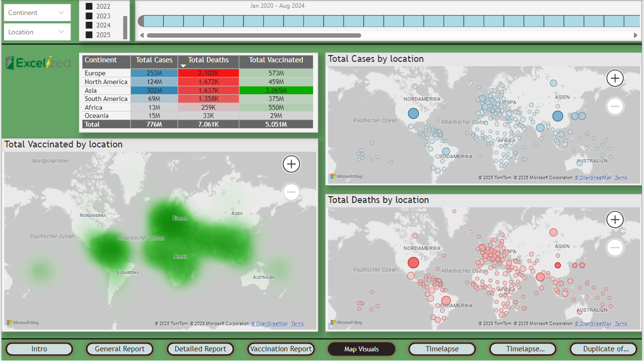This screenshot has height=361, width=644.
Task: Select the Asia row in table
Action: (x=197, y=90)
